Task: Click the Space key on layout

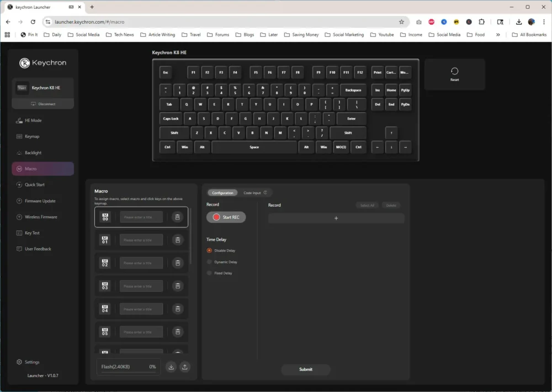Action: click(254, 147)
